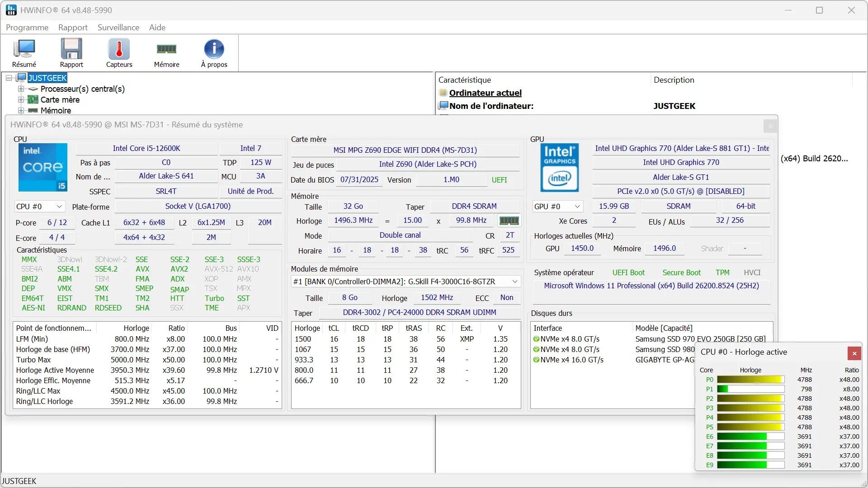Click the Intel Graphics GPU logo

pos(559,168)
